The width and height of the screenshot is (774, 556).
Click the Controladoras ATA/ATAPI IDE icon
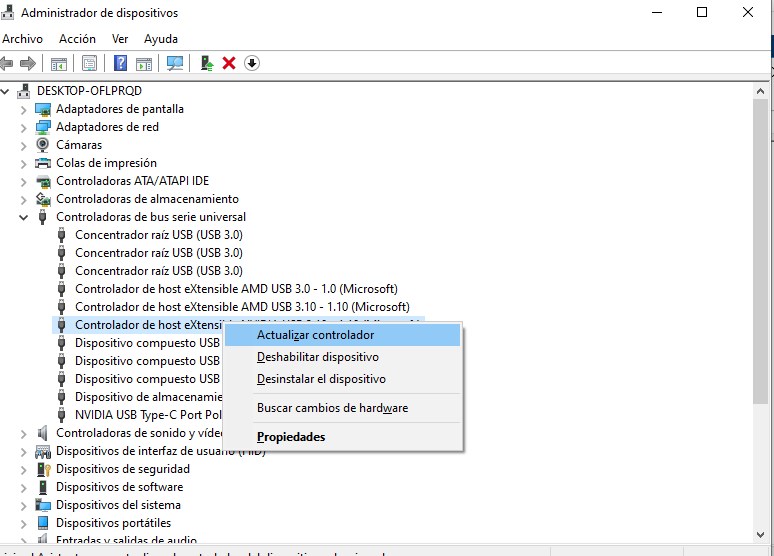coord(43,181)
